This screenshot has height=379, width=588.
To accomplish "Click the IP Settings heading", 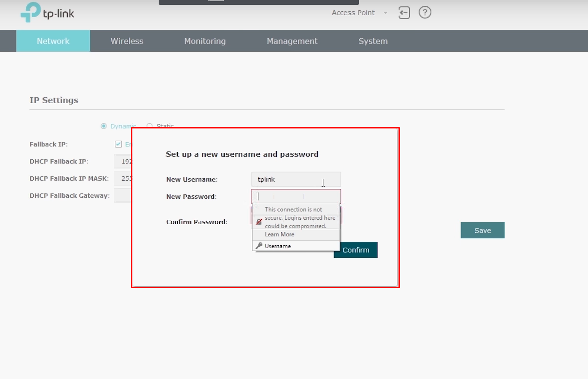I will [x=54, y=100].
